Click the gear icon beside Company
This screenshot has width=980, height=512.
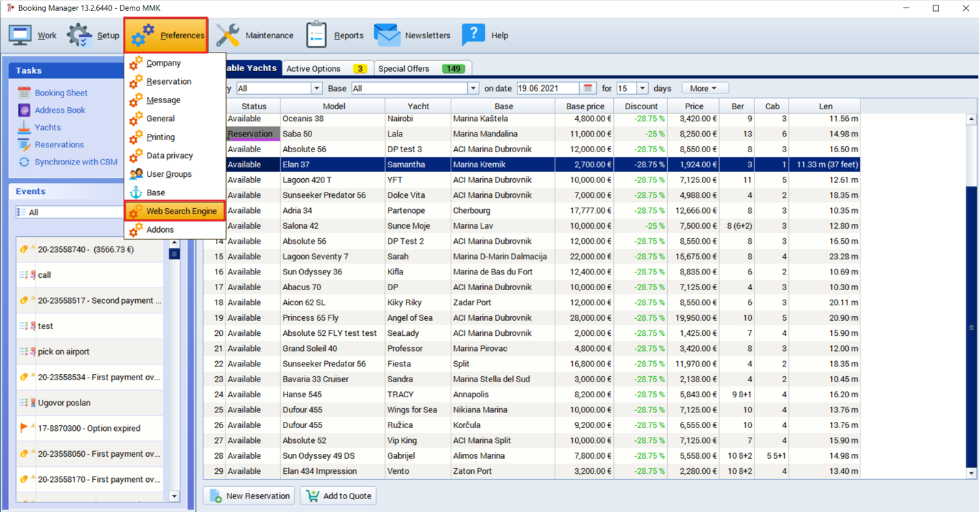[136, 63]
